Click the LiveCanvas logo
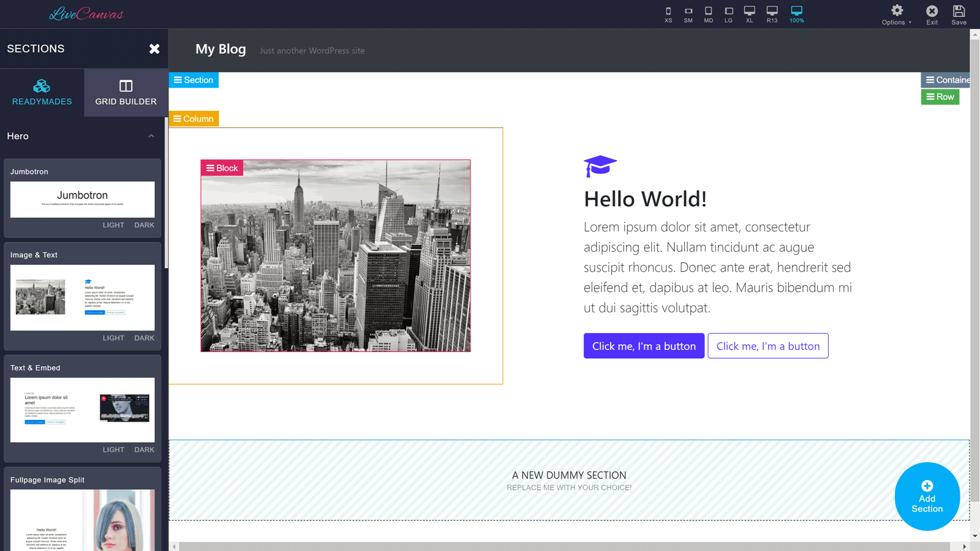Screen dimensions: 980x551 point(86,13)
